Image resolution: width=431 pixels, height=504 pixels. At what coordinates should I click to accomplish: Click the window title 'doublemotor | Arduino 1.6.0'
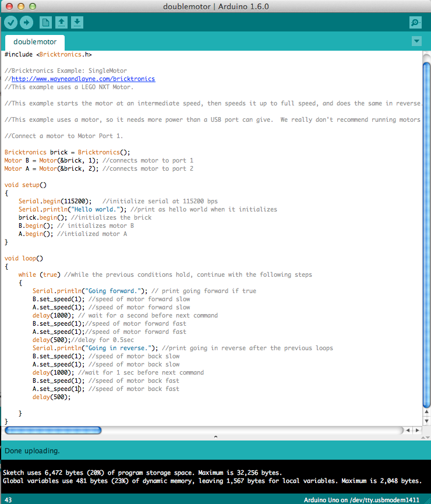(216, 6)
